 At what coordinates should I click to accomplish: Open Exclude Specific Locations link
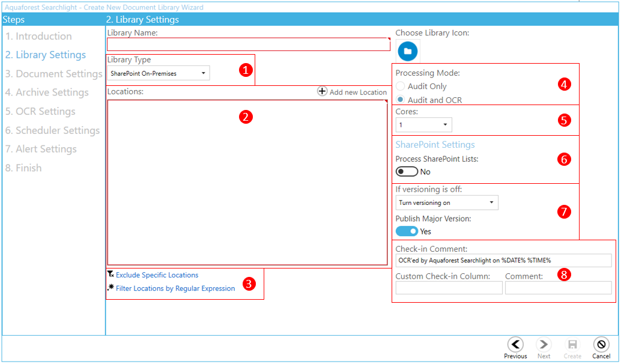[x=157, y=275]
